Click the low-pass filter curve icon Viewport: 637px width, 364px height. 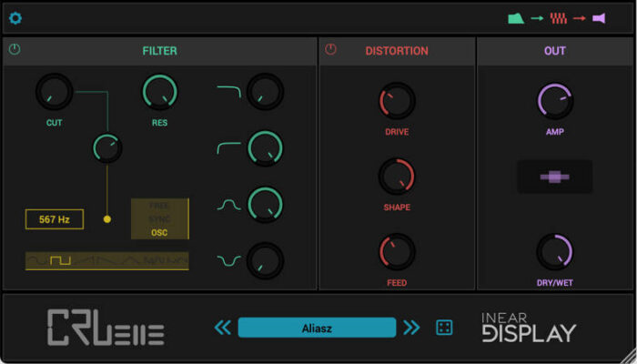[x=228, y=91]
